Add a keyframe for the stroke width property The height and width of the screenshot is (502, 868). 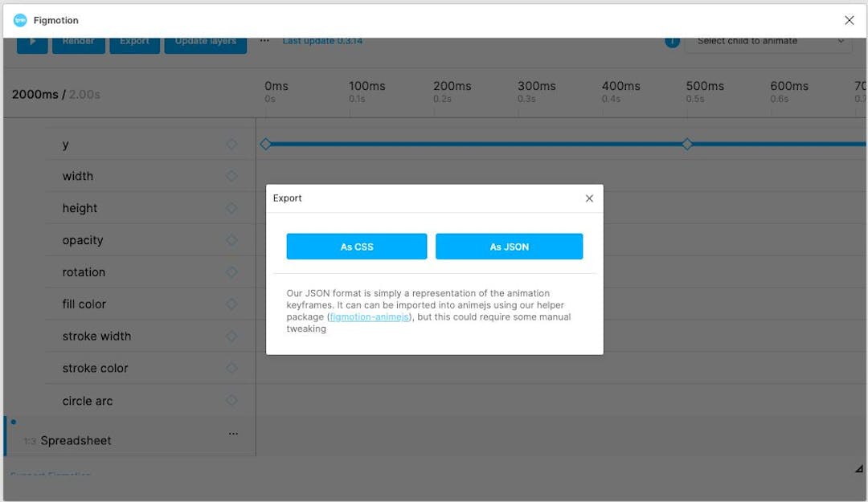coord(232,336)
